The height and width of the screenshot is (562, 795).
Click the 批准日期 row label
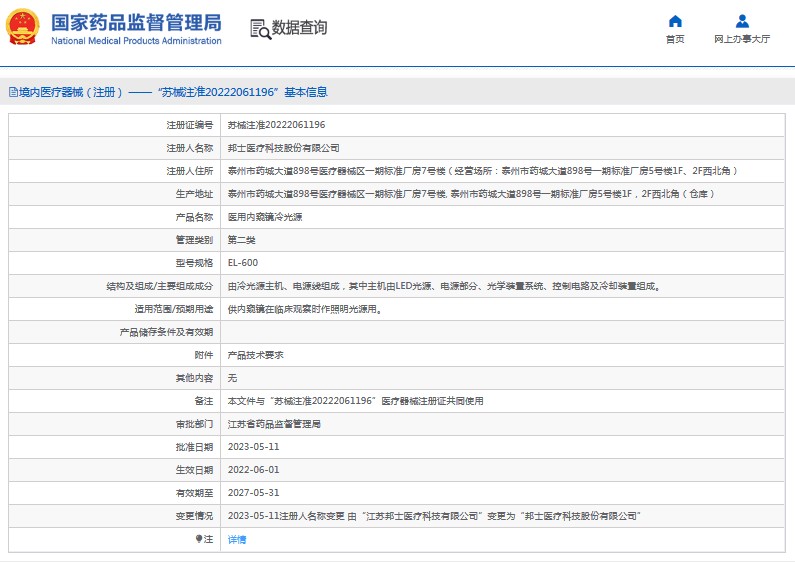tap(194, 447)
